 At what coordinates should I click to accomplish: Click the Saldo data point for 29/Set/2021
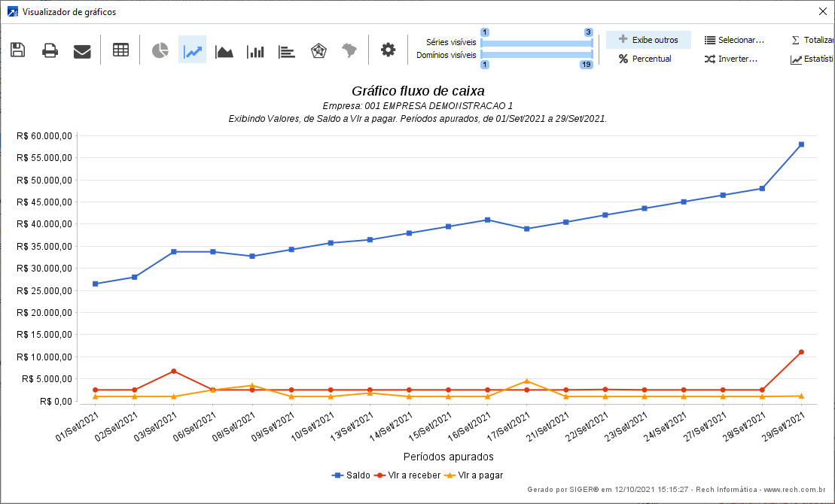tap(801, 144)
